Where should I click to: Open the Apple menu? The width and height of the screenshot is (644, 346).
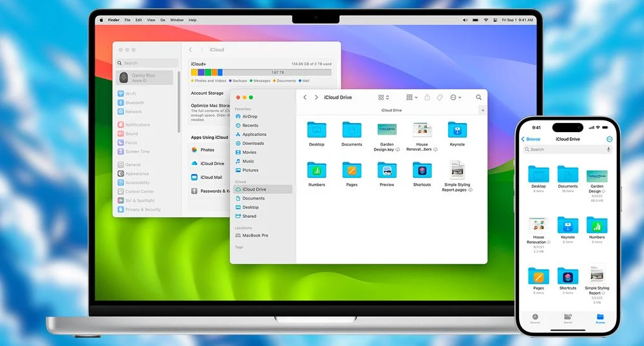[102, 20]
